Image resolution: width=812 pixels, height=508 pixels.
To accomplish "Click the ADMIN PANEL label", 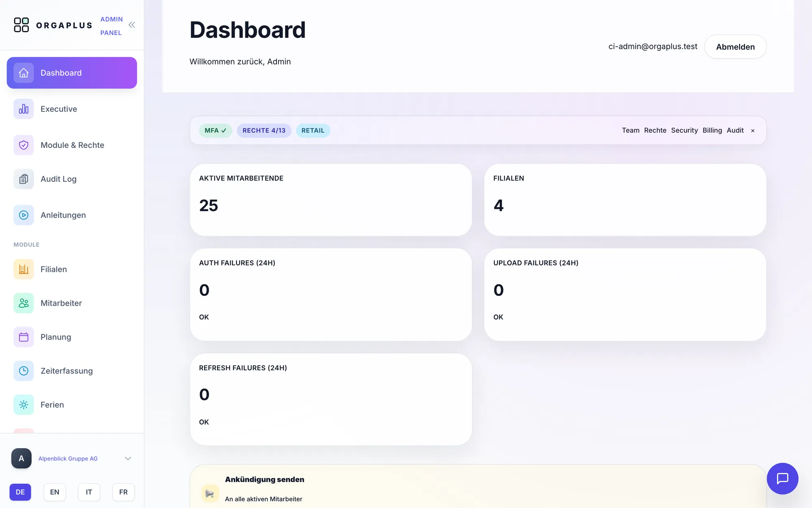I will [x=112, y=26].
